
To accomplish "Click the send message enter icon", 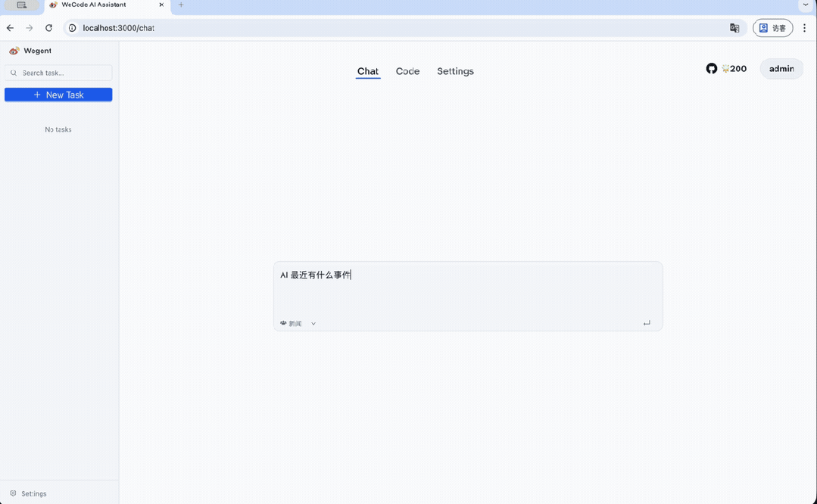I will coord(647,322).
